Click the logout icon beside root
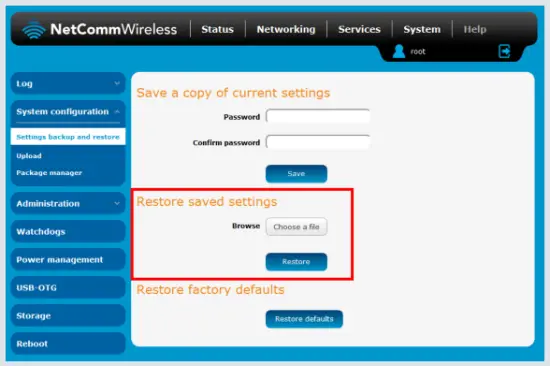 504,51
